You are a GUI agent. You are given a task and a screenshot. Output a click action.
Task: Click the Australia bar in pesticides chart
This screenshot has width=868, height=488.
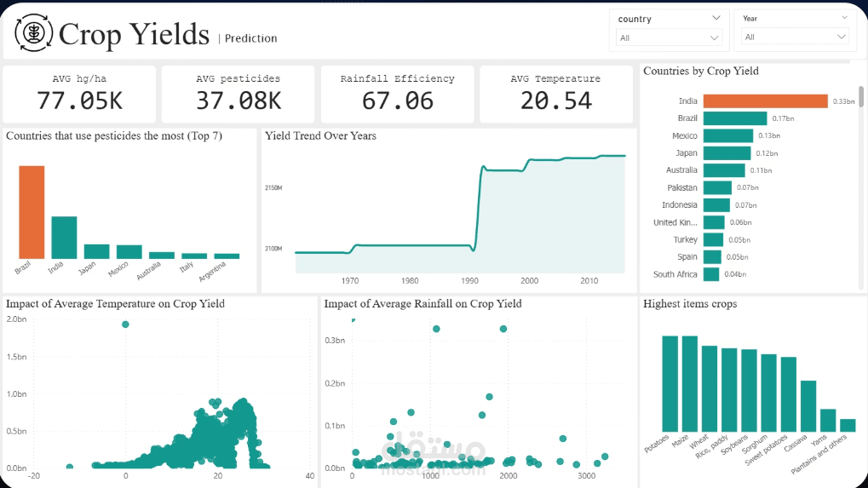[162, 255]
